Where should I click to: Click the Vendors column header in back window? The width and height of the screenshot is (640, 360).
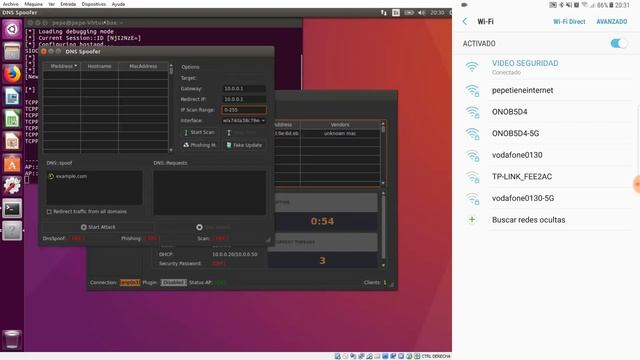pyautogui.click(x=340, y=124)
